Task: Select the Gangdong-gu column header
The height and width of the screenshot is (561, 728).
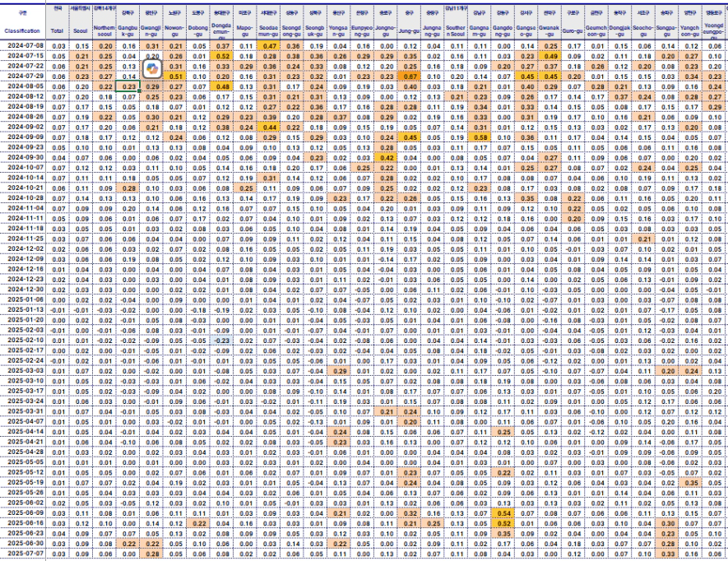Action: 503,31
